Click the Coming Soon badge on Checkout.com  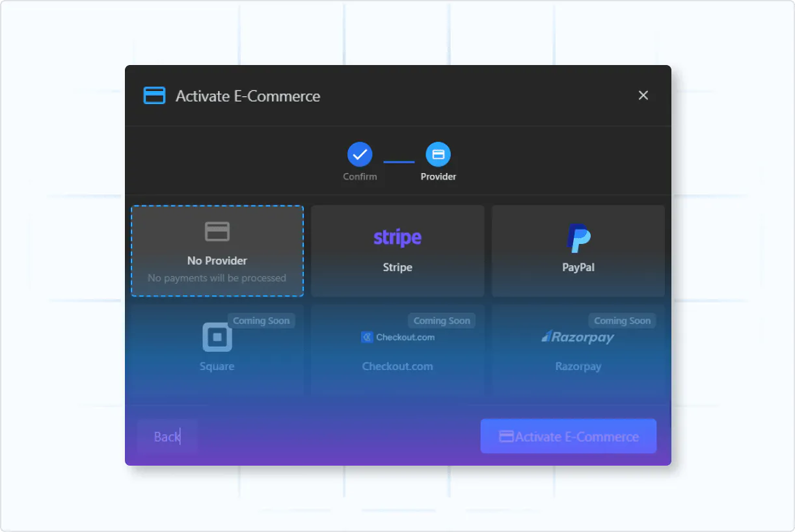[x=442, y=321]
